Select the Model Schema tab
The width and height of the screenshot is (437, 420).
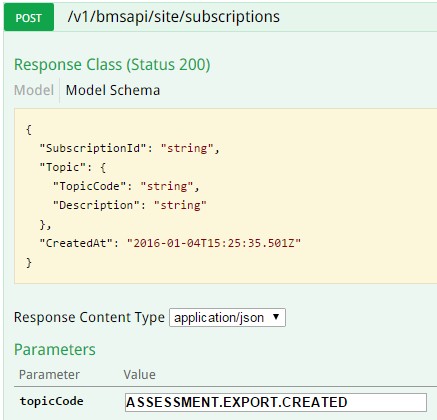[113, 90]
